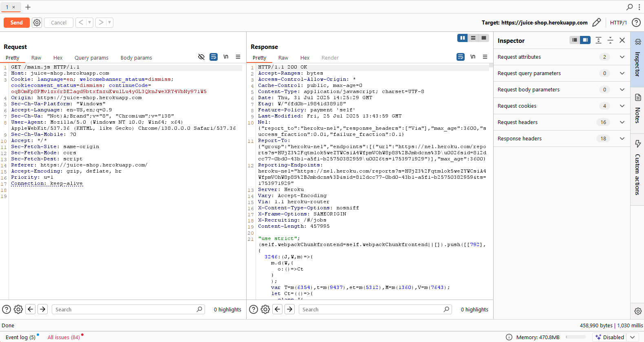
Task: Open All issues (84) link
Action: pyautogui.click(x=64, y=337)
